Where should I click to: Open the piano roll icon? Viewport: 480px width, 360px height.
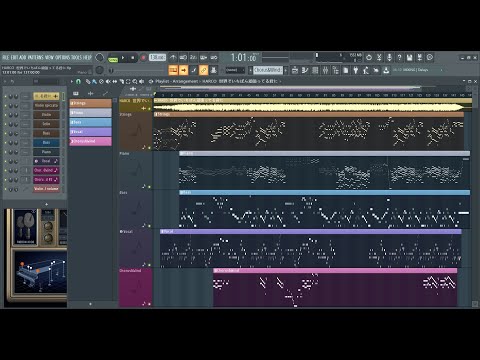(x=305, y=70)
